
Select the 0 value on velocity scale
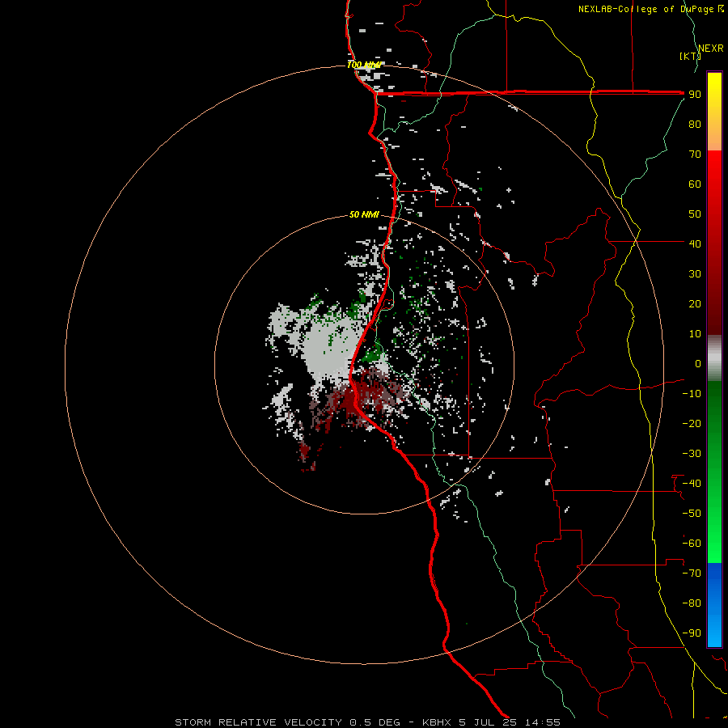coord(698,364)
